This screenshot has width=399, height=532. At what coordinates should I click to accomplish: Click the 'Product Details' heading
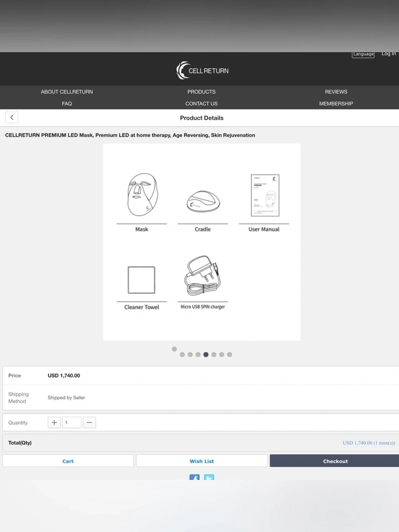pos(201,118)
